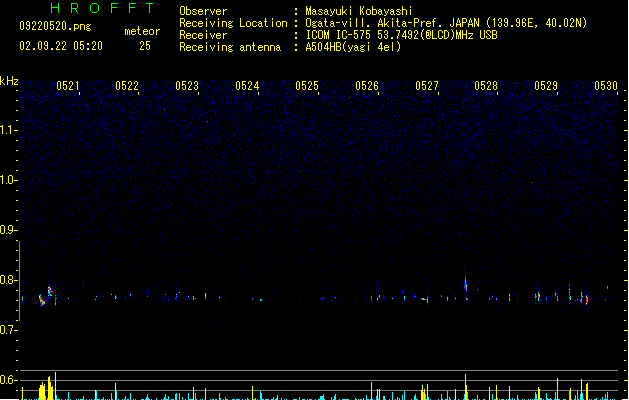
Task: Click the 0.6 kHz axis label
Action: pos(8,380)
